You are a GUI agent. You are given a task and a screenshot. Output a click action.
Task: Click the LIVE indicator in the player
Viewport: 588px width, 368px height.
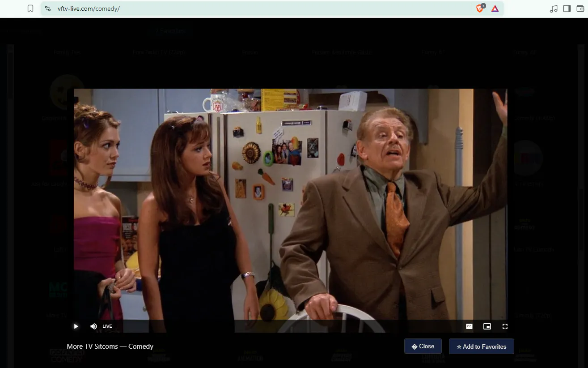coord(107,326)
